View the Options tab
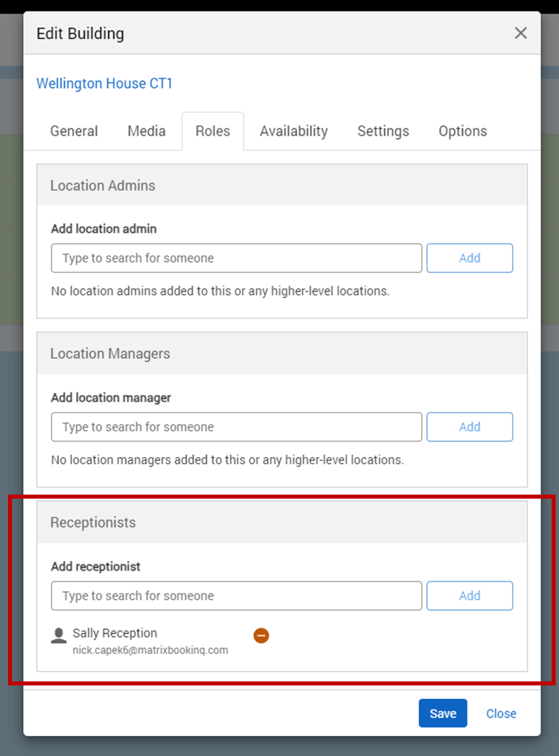 click(462, 131)
